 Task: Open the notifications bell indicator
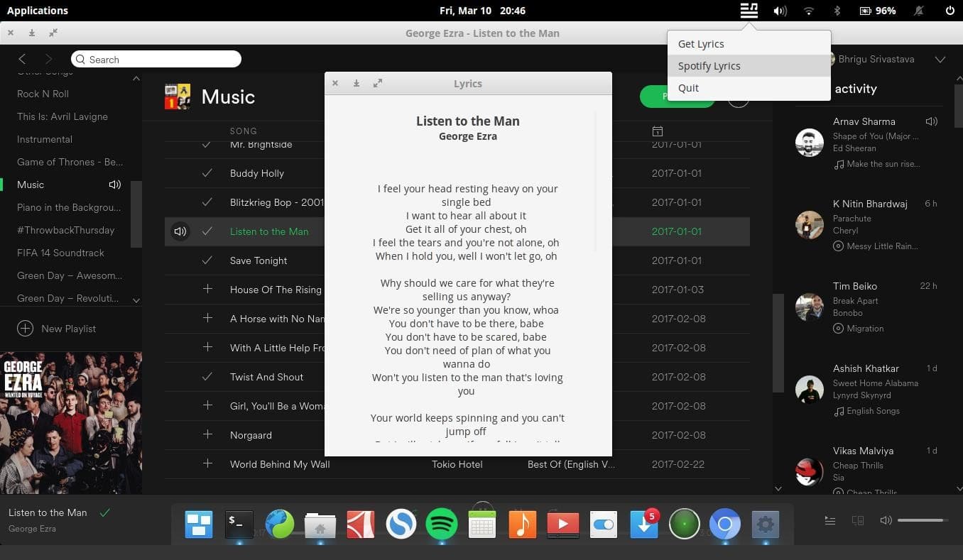click(919, 11)
